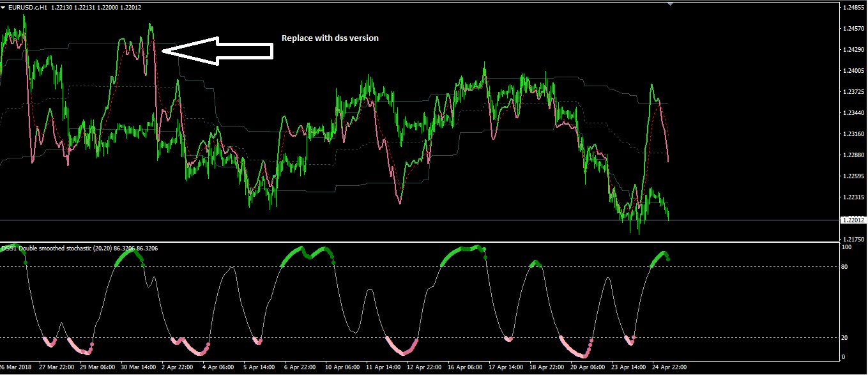
Task: Click the 10 Apr 06:00 date on time axis
Action: [x=342, y=367]
